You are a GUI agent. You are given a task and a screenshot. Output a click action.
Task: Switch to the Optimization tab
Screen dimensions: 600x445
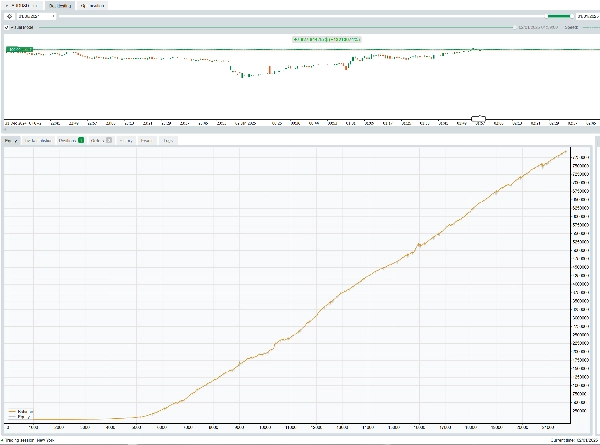click(93, 5)
